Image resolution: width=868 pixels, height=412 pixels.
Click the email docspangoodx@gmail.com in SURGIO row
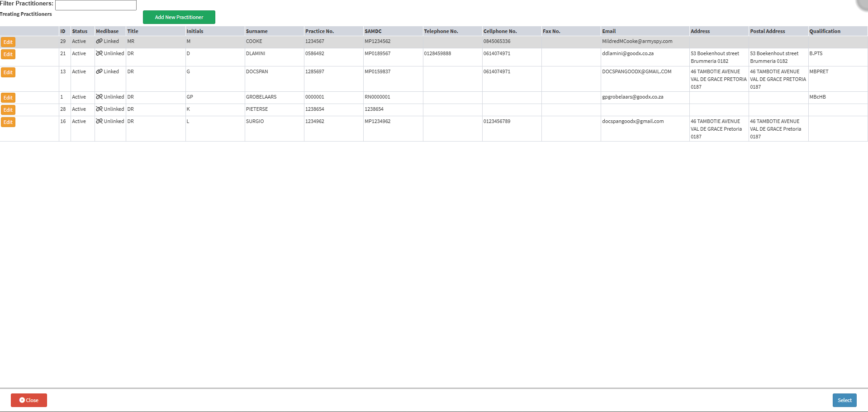(x=633, y=121)
